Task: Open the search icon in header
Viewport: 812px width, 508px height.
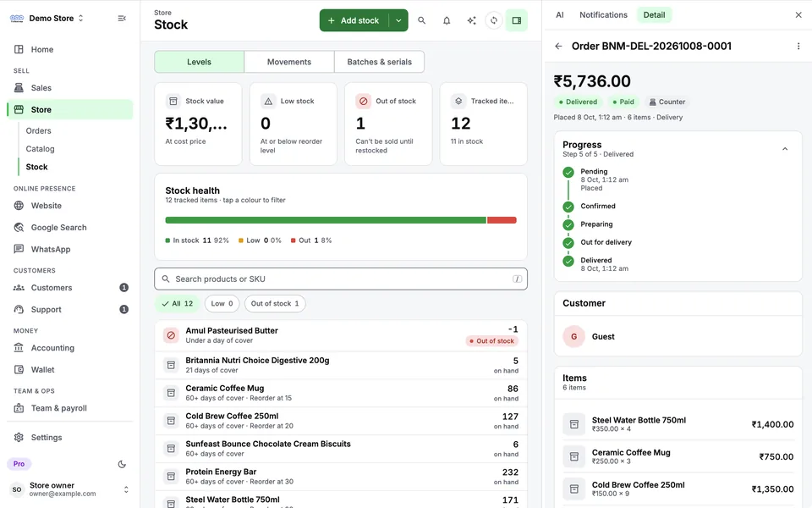Action: point(421,20)
